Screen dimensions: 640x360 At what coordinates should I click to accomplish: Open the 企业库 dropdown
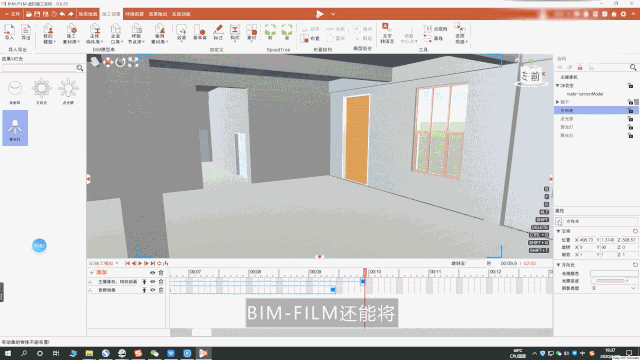point(116,34)
